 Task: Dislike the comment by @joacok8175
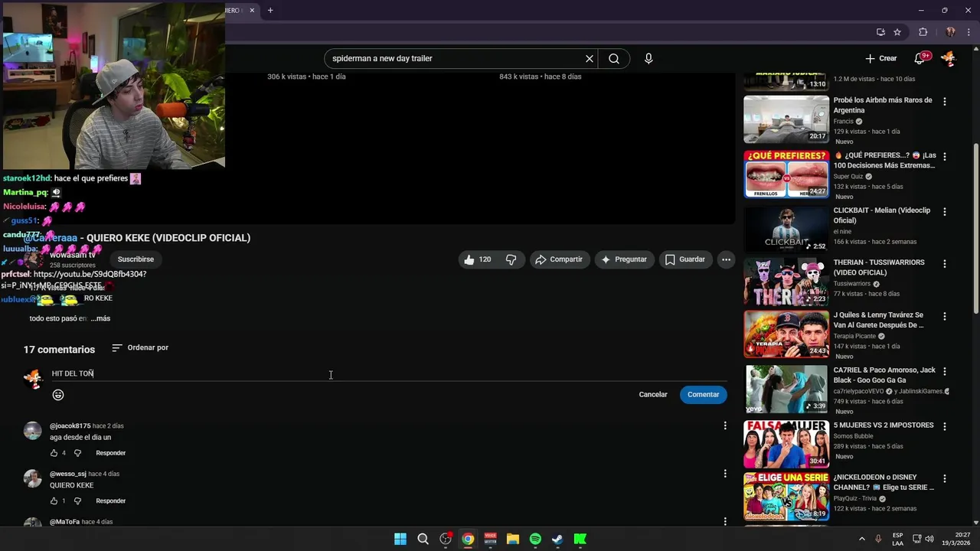click(77, 453)
